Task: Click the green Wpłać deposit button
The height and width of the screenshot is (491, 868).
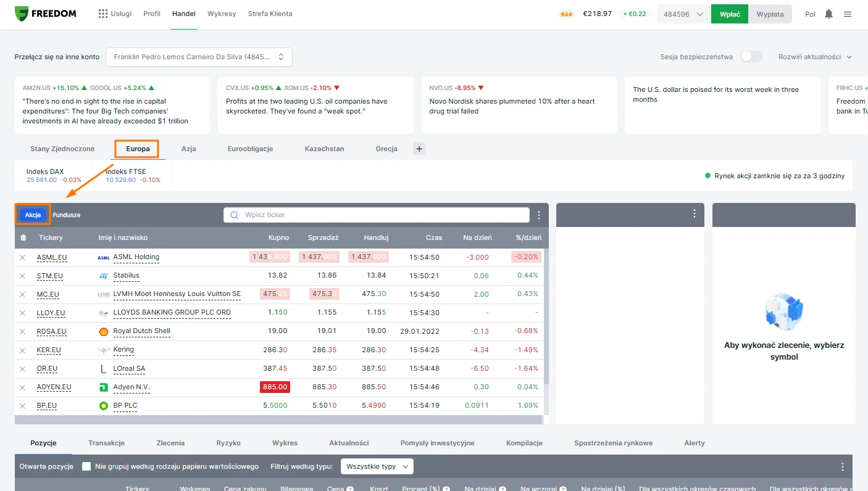Action: coord(730,14)
